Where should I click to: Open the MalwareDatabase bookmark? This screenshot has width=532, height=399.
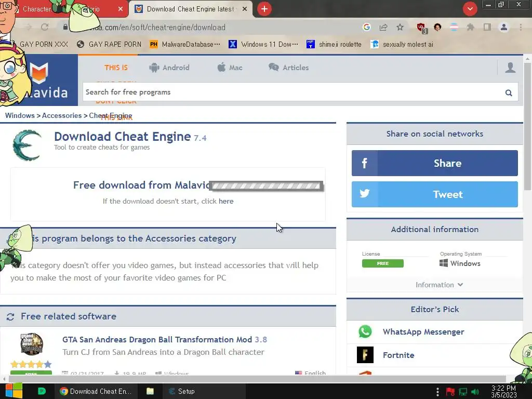click(185, 44)
